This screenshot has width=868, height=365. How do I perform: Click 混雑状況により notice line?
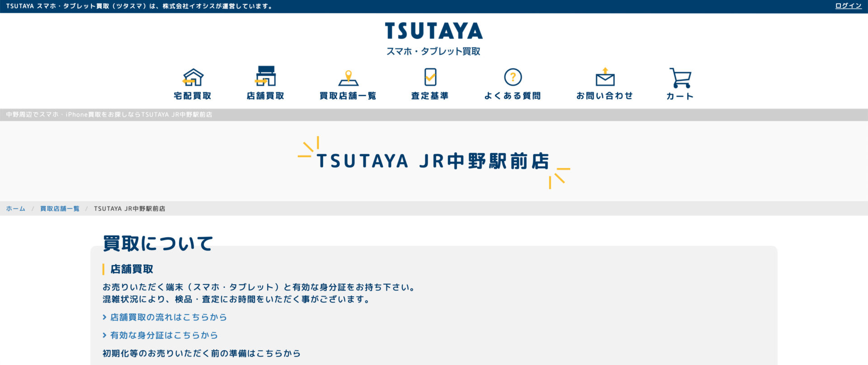tap(237, 299)
